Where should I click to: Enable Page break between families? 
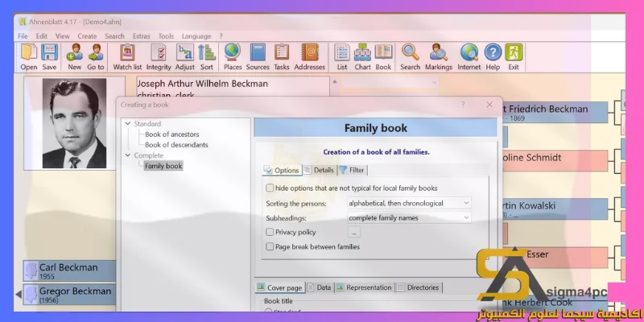point(270,247)
